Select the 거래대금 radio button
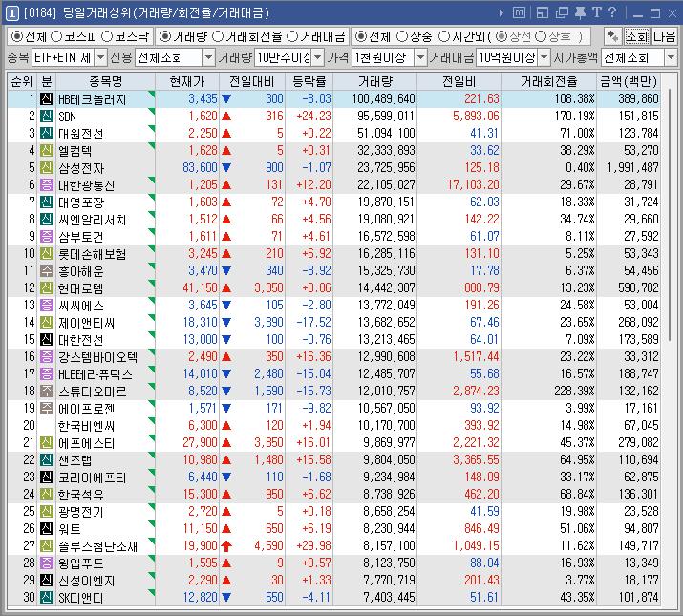This screenshot has width=683, height=616. [x=292, y=36]
